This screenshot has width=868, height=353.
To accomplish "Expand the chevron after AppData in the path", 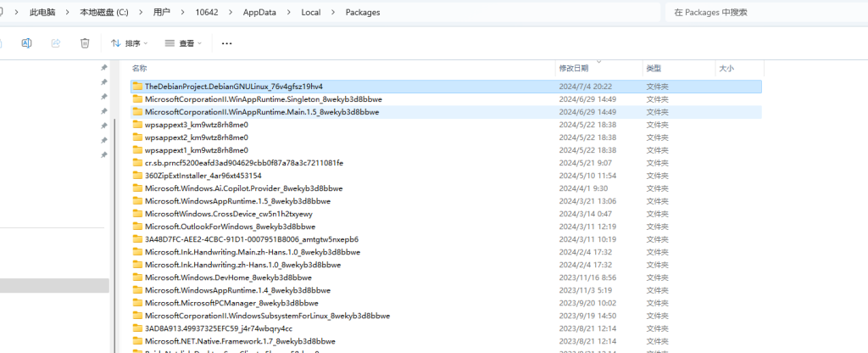I will (287, 13).
